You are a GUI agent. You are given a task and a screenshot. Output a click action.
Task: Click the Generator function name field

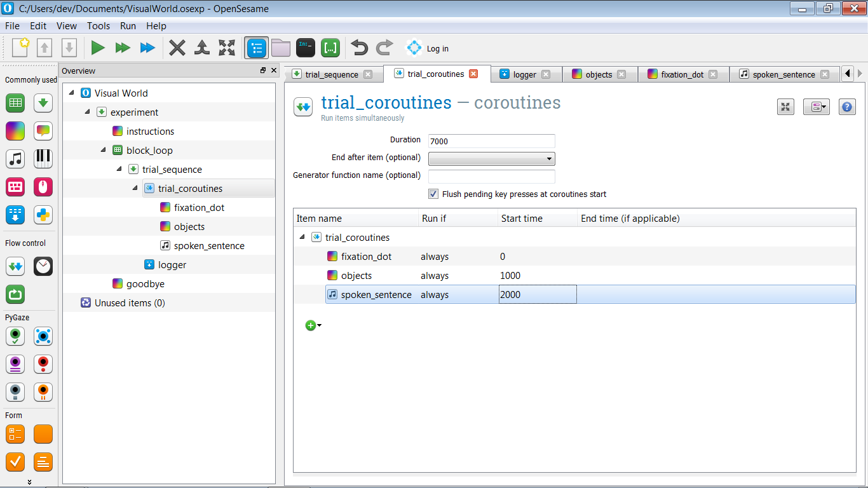tap(492, 177)
